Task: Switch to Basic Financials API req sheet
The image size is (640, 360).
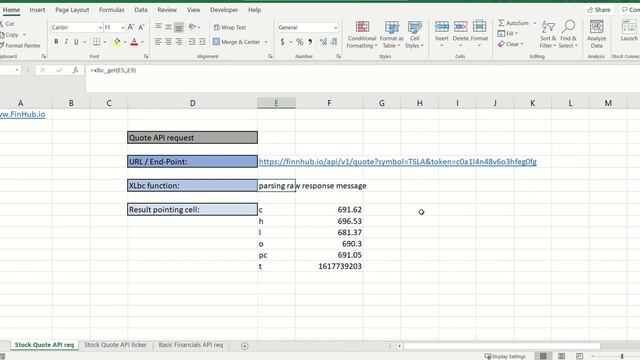Action: pyautogui.click(x=191, y=345)
